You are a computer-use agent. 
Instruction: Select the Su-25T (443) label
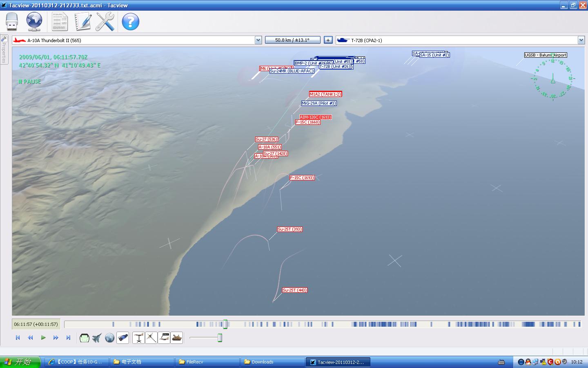tap(295, 290)
